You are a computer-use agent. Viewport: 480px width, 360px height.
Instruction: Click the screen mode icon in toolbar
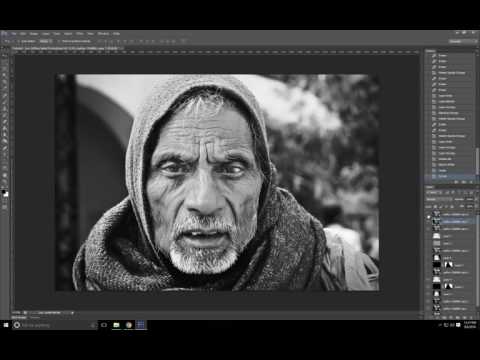coord(5,207)
